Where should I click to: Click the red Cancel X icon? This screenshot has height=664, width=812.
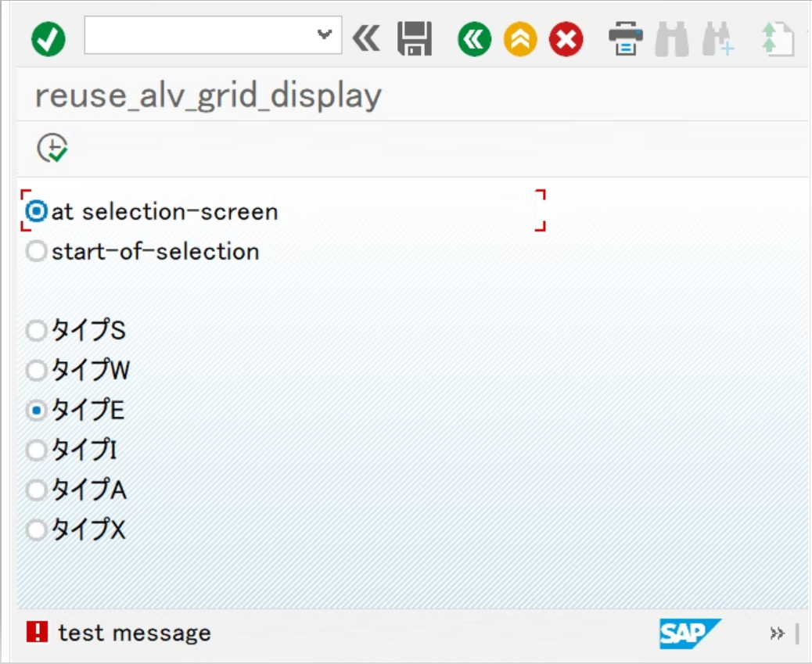point(566,39)
